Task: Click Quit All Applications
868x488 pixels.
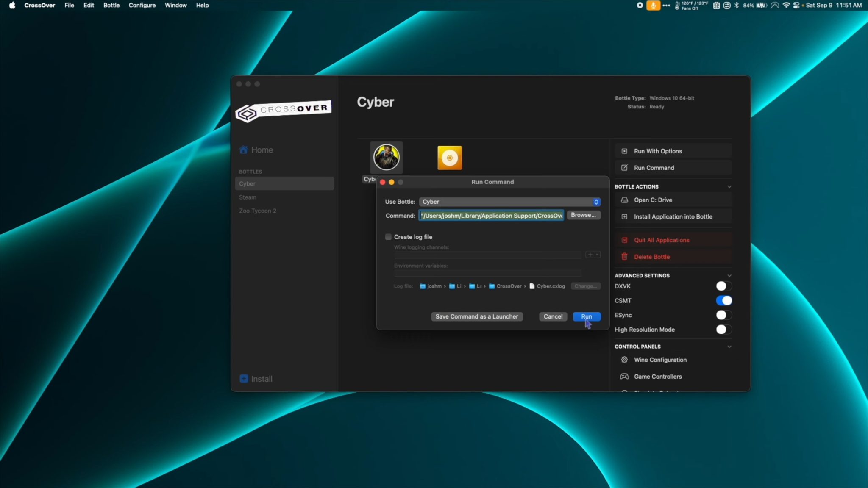Action: click(x=673, y=240)
